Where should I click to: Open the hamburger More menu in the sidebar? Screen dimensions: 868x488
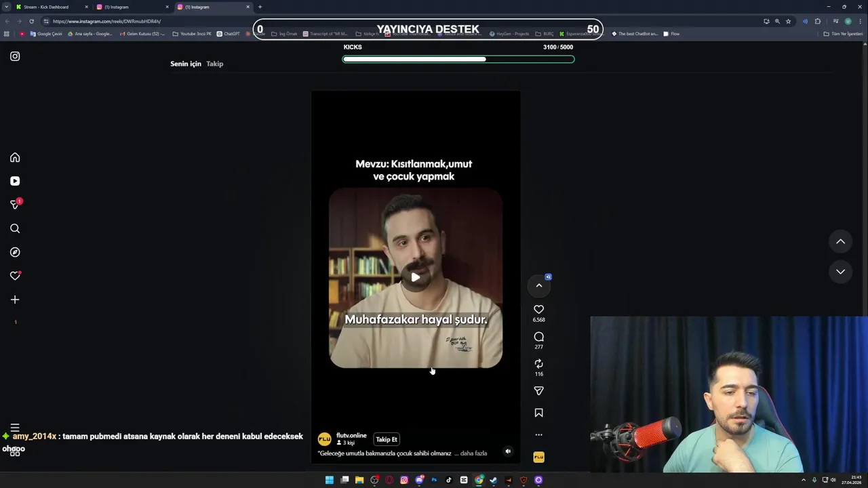pos(15,428)
